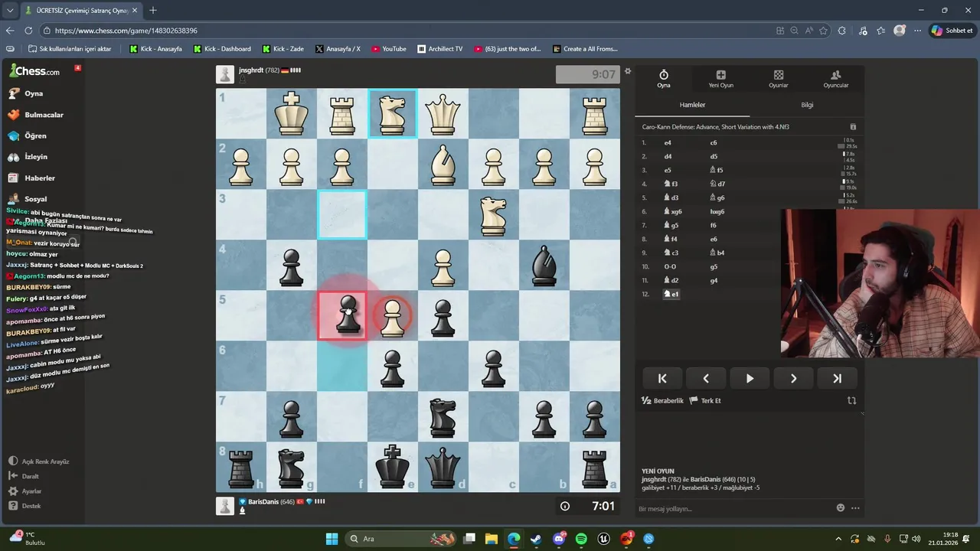Open Destek support link
The image size is (980, 551).
(x=25, y=506)
